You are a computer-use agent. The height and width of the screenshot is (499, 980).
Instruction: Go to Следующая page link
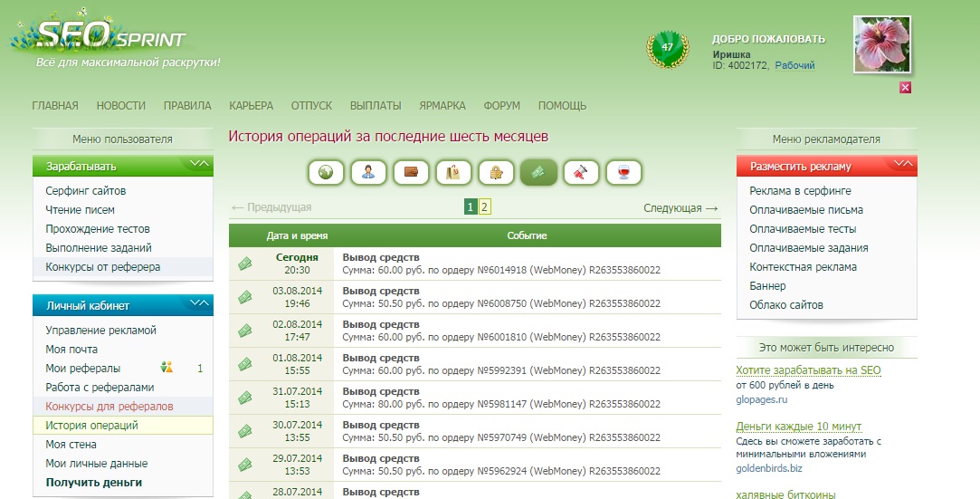pos(680,208)
